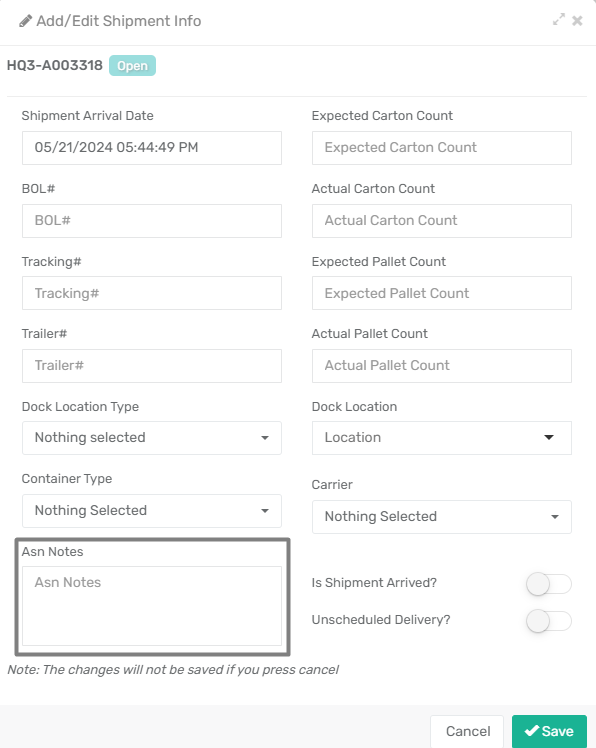596x748 pixels.
Task: Toggle the Is Shipment Arrived switch
Action: pos(549,584)
